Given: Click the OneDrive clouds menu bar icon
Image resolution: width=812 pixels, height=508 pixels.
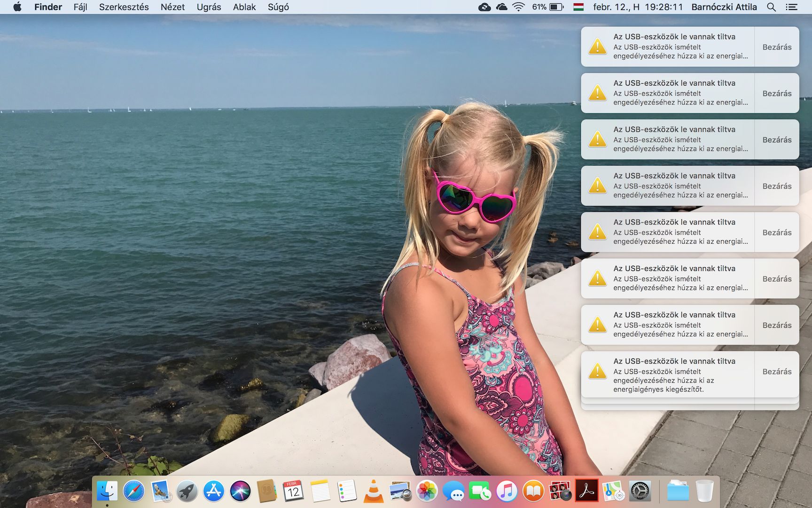Looking at the screenshot, I should point(502,7).
